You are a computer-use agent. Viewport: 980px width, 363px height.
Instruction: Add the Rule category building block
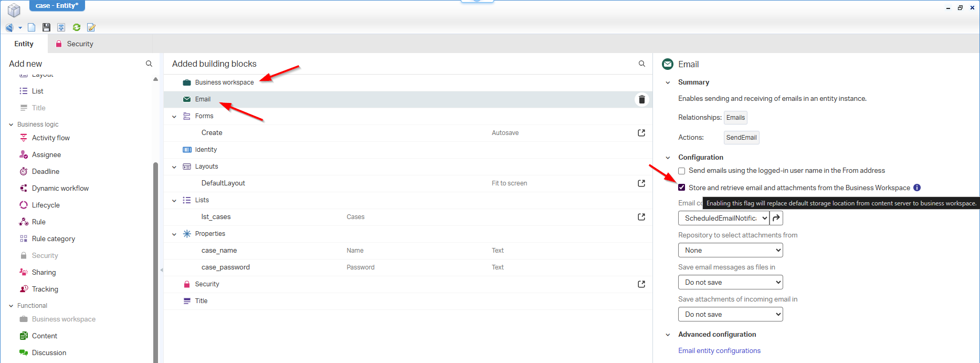54,238
